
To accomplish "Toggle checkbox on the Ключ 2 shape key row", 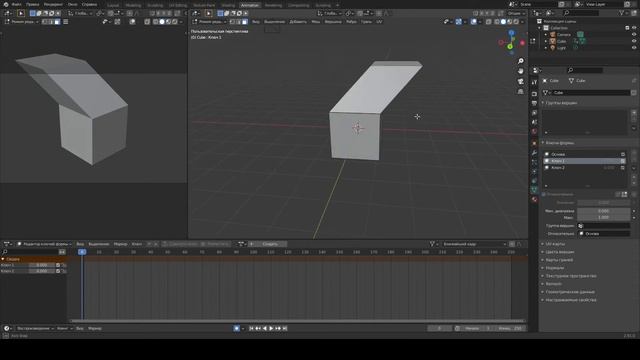I will (x=623, y=168).
